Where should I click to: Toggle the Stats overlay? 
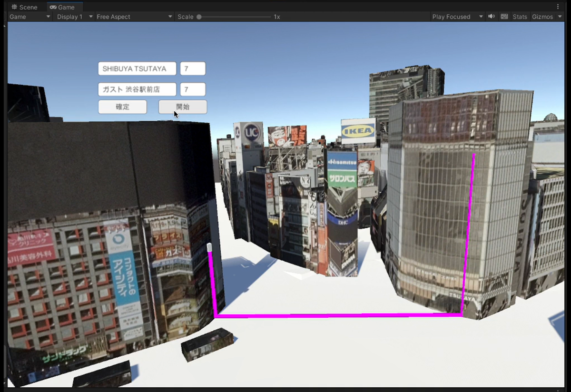pos(520,17)
